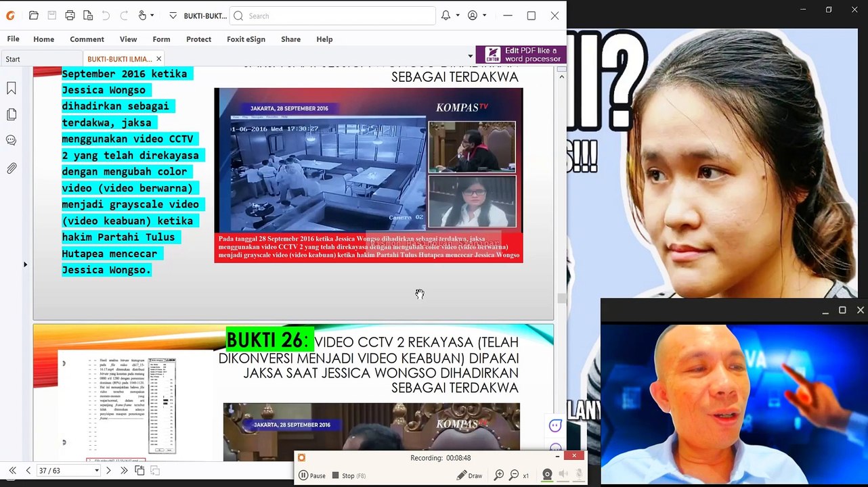Open the AI assistant chat bubble icon
Screen dimensions: 868x487
click(555, 425)
